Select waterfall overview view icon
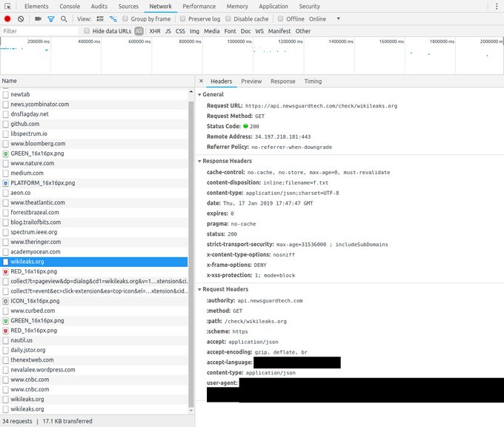Screen dimensions: 504x427 [x=113, y=19]
